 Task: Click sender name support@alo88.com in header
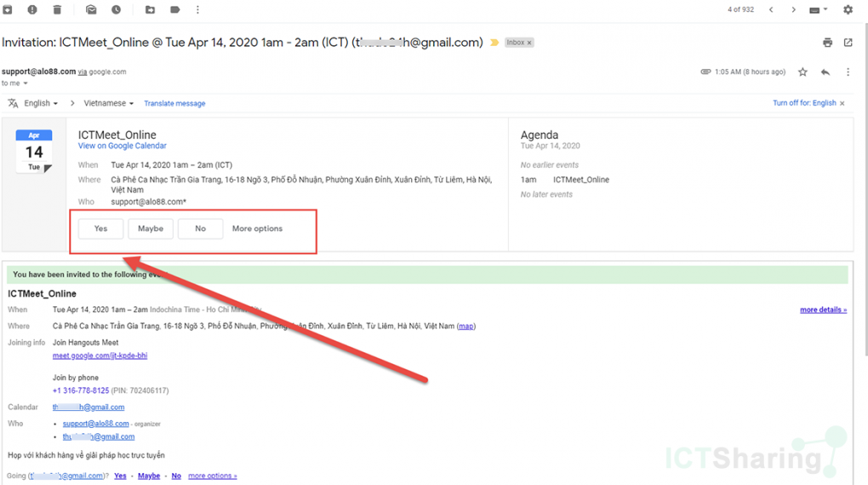(39, 71)
